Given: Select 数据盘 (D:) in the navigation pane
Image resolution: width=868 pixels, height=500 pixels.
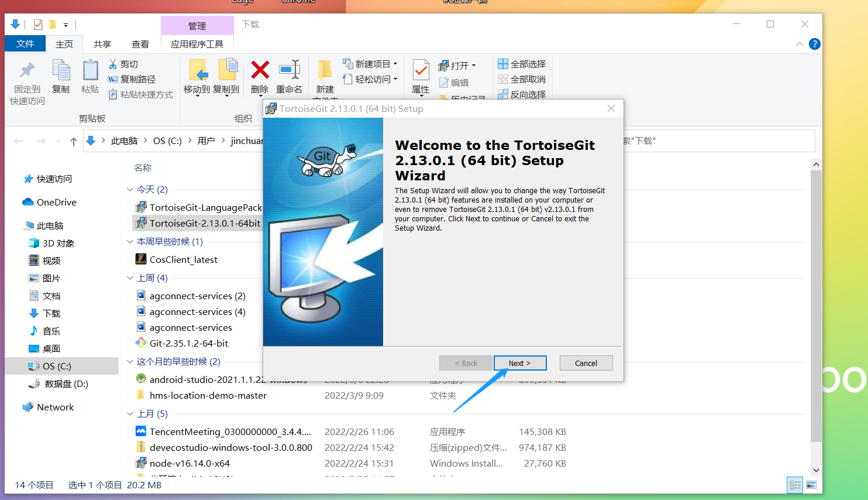Looking at the screenshot, I should (66, 383).
